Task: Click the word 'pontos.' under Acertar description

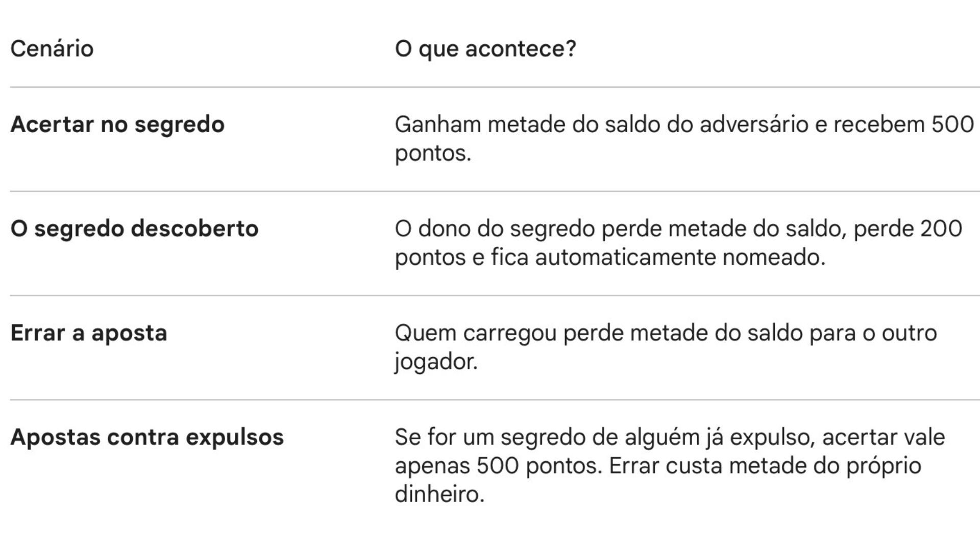Action: (x=433, y=153)
